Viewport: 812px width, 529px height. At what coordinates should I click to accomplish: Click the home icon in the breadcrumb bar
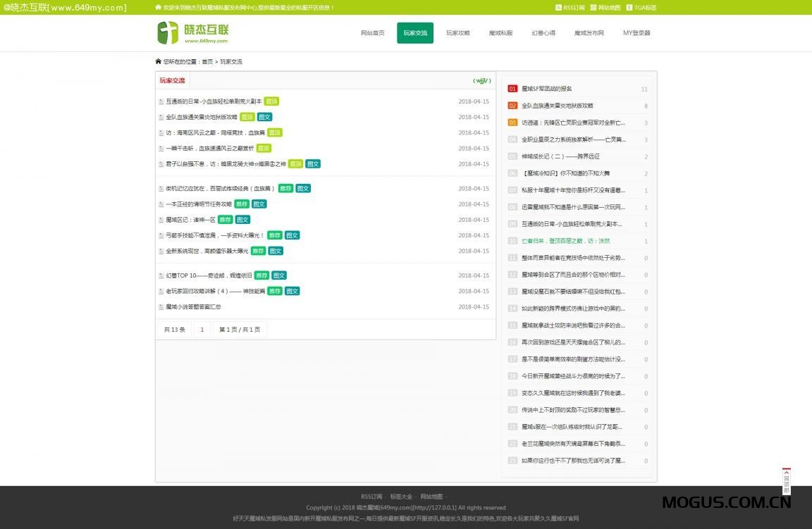tap(159, 61)
